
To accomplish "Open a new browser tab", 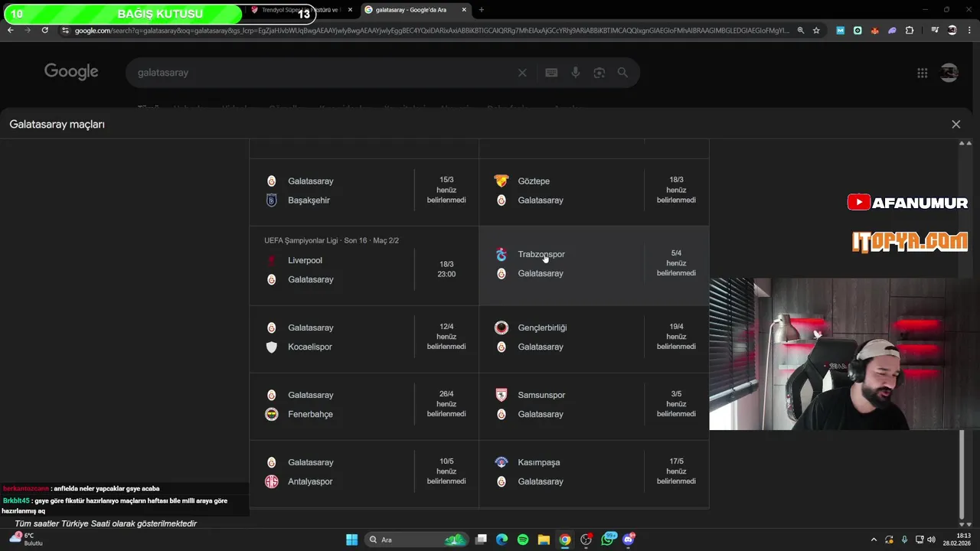I will (482, 10).
